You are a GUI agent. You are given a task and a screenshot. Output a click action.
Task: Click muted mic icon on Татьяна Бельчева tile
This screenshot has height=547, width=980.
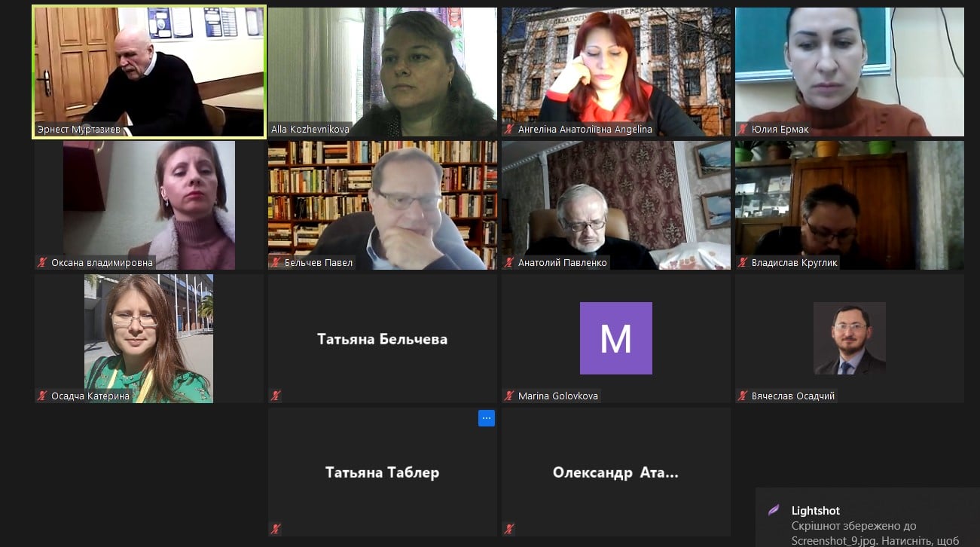pyautogui.click(x=276, y=396)
